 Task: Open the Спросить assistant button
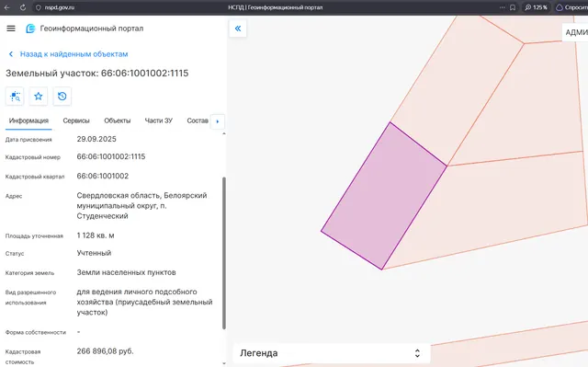[x=571, y=7]
